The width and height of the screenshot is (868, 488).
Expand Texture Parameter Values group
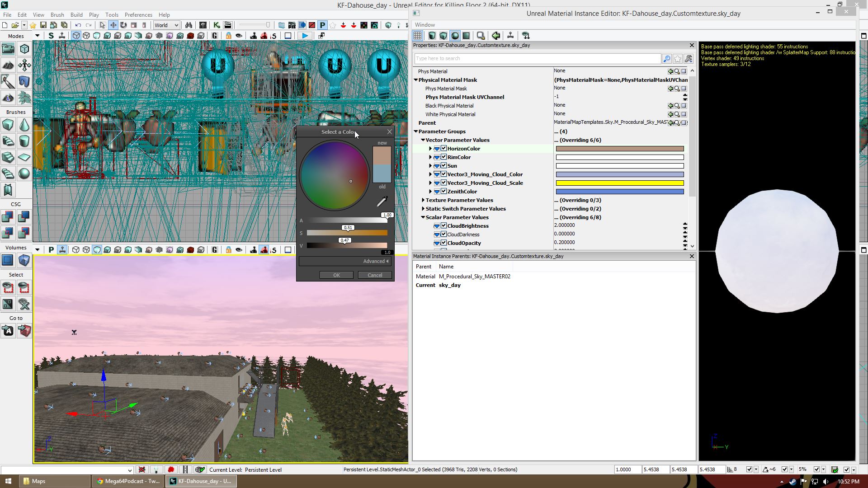[423, 200]
